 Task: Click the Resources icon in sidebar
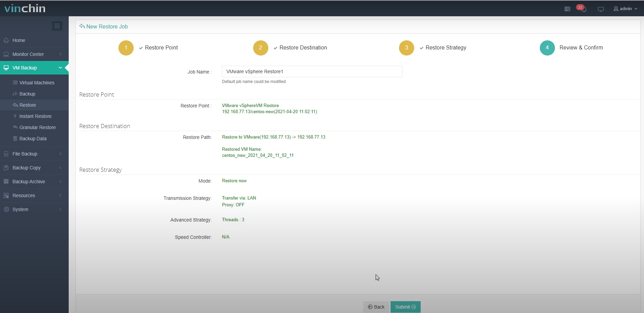[x=6, y=195]
